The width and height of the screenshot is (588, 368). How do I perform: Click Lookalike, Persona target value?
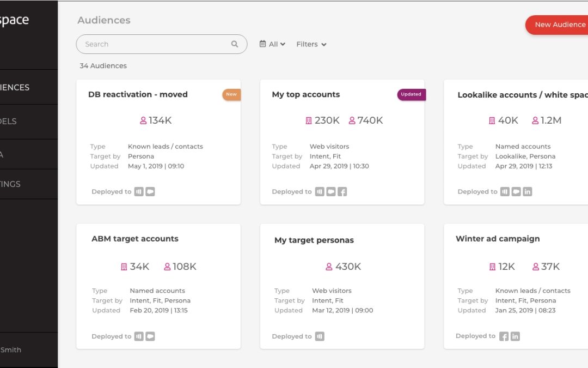[525, 156]
